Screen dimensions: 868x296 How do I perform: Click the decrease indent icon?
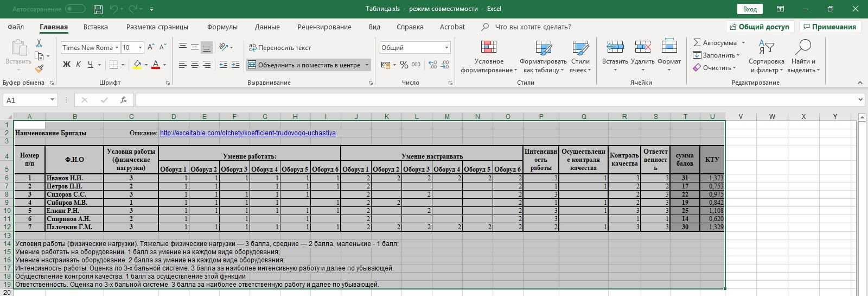224,65
